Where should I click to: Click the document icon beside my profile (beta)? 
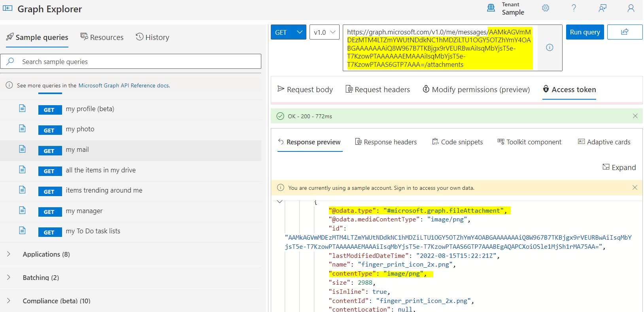pyautogui.click(x=23, y=108)
